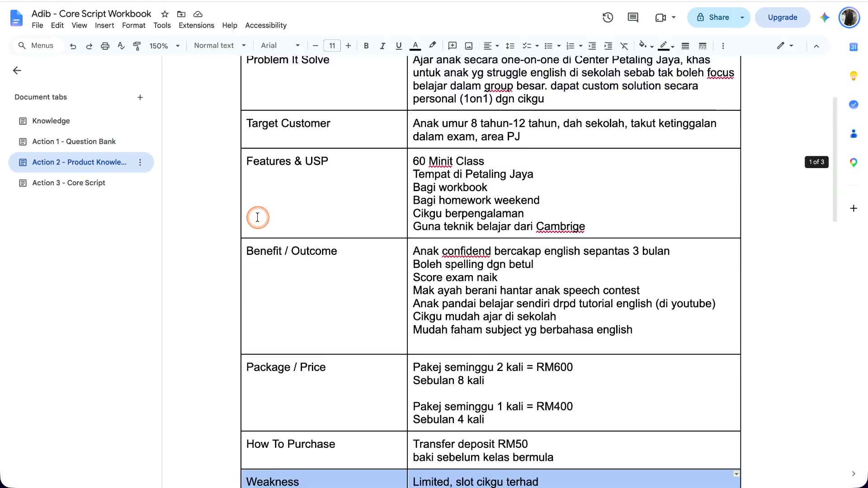The image size is (868, 488).
Task: Open Google Keep from side panel
Action: click(x=853, y=75)
